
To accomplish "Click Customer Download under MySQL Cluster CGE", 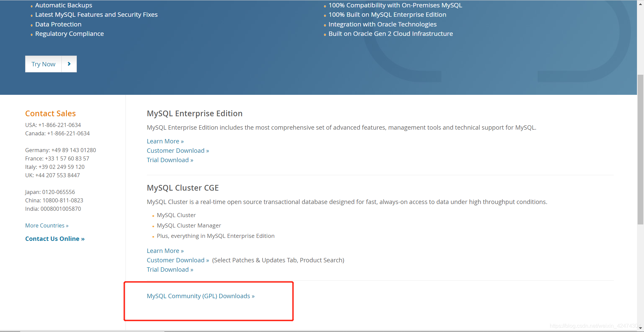I will [175, 260].
